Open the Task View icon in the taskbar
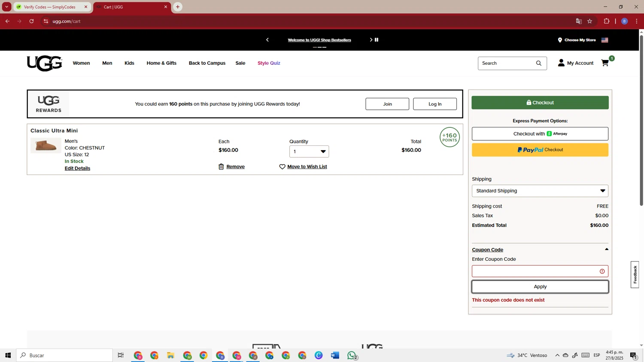The image size is (644, 362). [121, 355]
